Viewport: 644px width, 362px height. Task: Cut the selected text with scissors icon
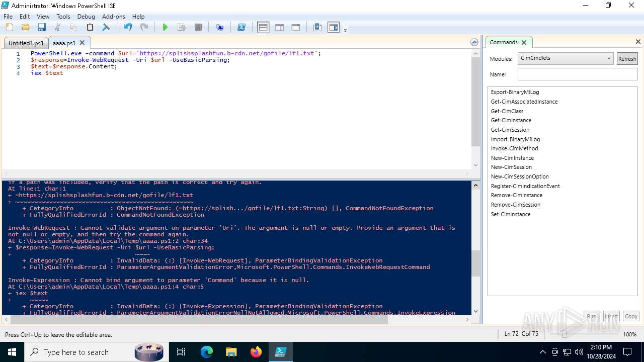tap(57, 27)
